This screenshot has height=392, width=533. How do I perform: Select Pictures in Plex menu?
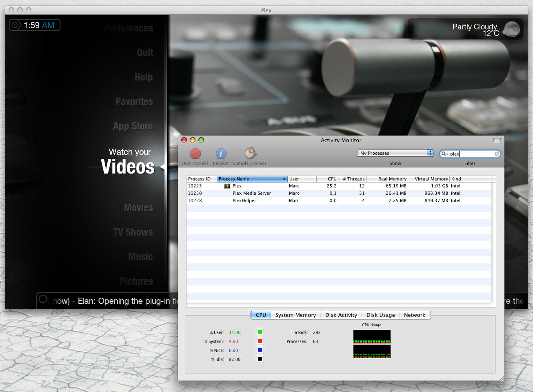coord(136,281)
